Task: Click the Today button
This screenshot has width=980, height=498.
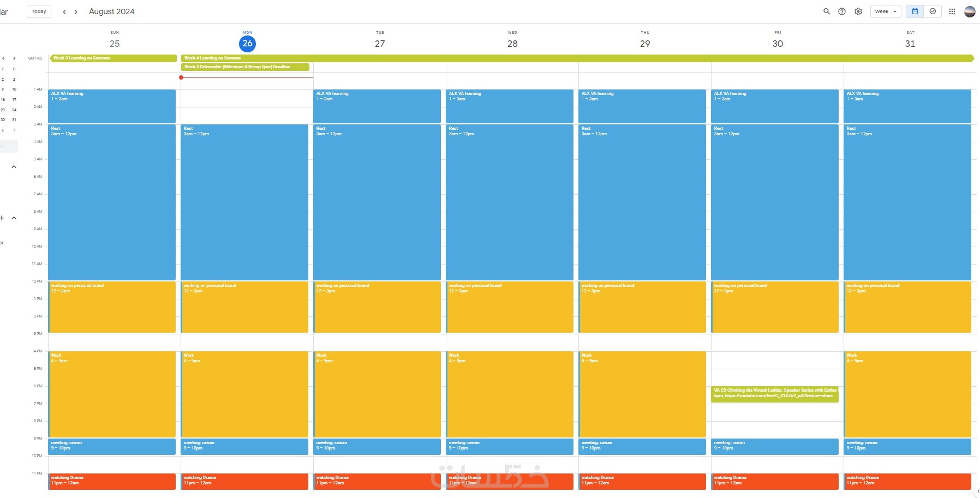Action: point(39,11)
